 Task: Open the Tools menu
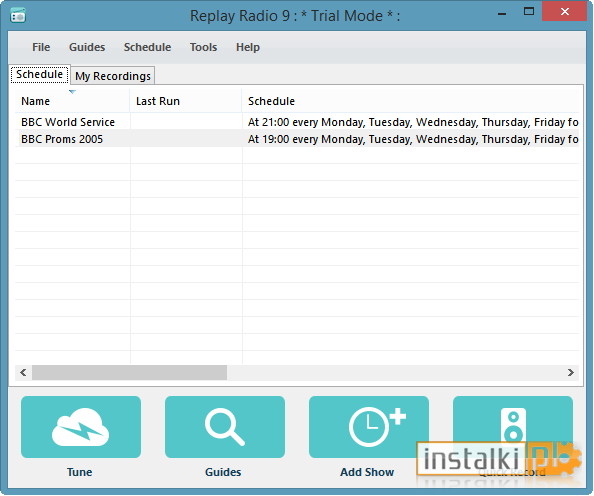pyautogui.click(x=203, y=47)
